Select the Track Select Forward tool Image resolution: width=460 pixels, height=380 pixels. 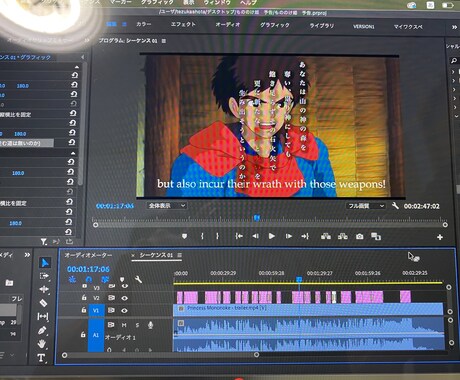(44, 276)
